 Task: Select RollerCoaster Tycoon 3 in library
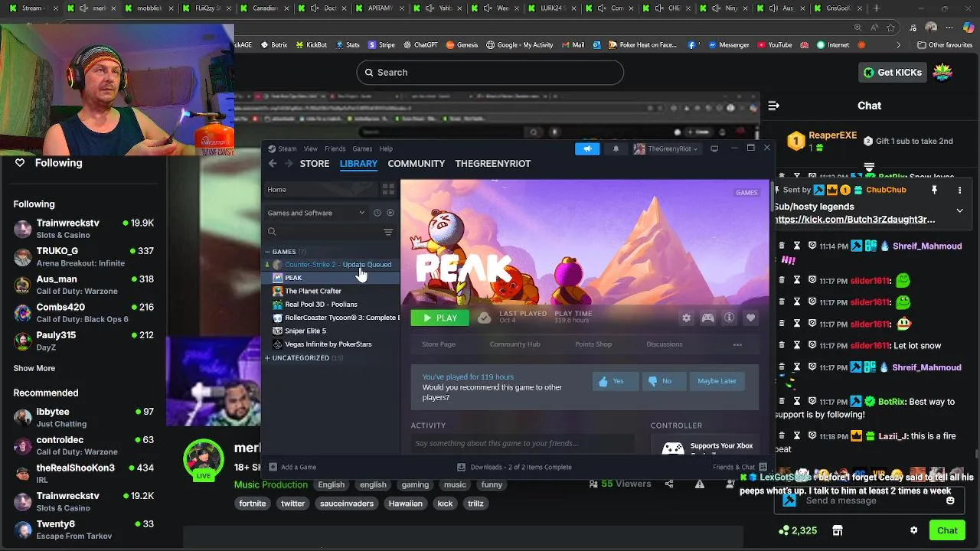[332, 318]
